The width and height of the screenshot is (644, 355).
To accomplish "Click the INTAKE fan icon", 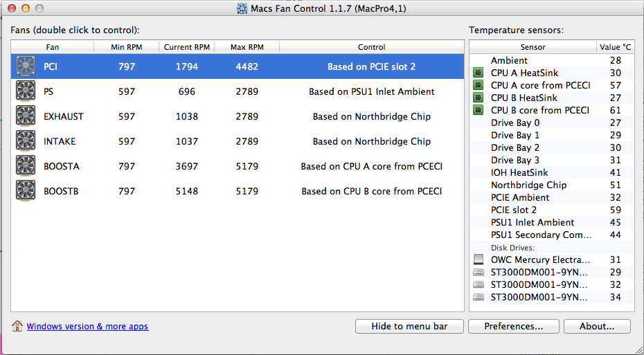I will click(x=26, y=141).
